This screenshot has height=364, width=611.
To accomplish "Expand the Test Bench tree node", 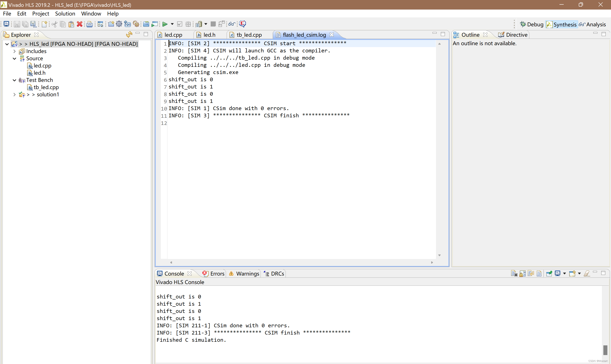I will click(x=15, y=80).
